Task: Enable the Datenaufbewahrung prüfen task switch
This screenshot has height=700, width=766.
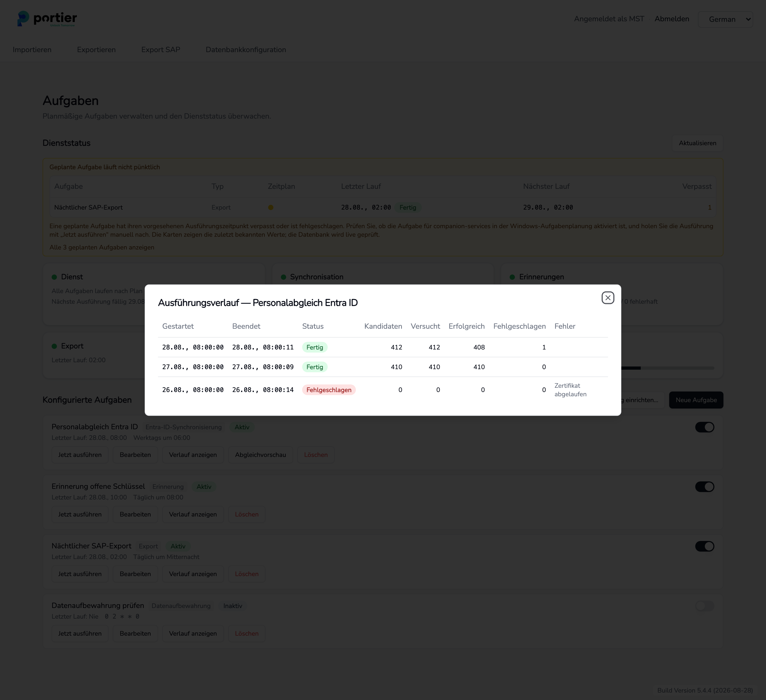Action: (x=705, y=606)
